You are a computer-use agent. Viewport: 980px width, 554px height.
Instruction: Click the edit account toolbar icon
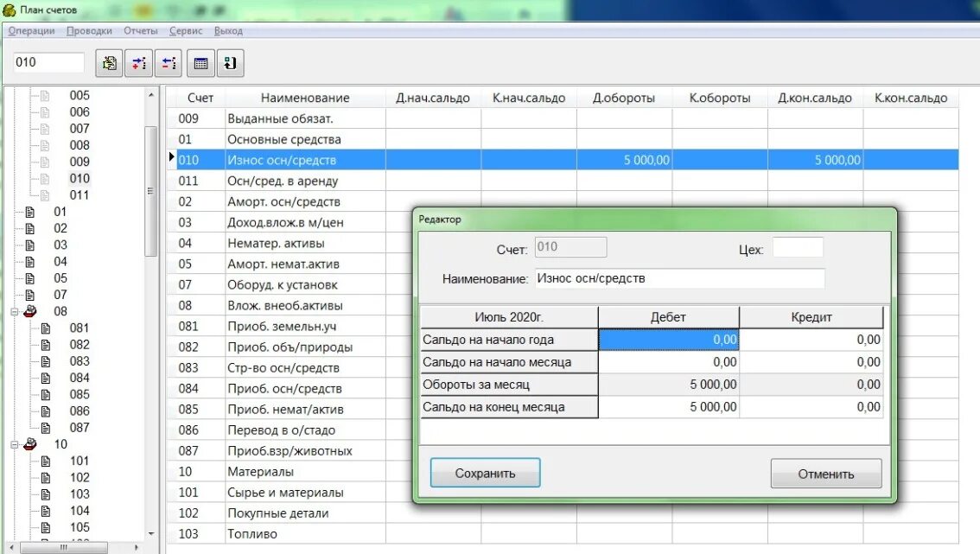tap(110, 63)
